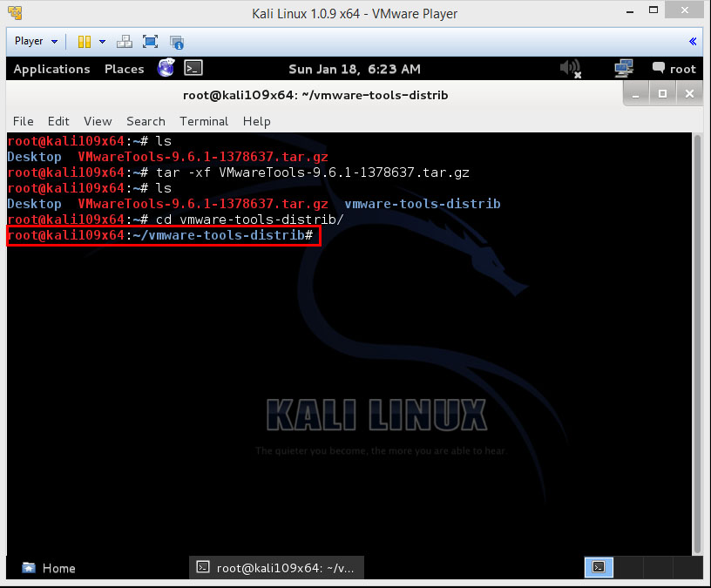This screenshot has width=711, height=588.
Task: Click the tar -xf VMwareTools command line
Action: [x=313, y=172]
